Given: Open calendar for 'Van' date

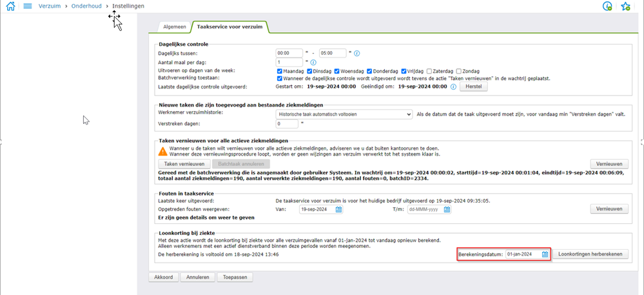Looking at the screenshot, I should tap(339, 209).
